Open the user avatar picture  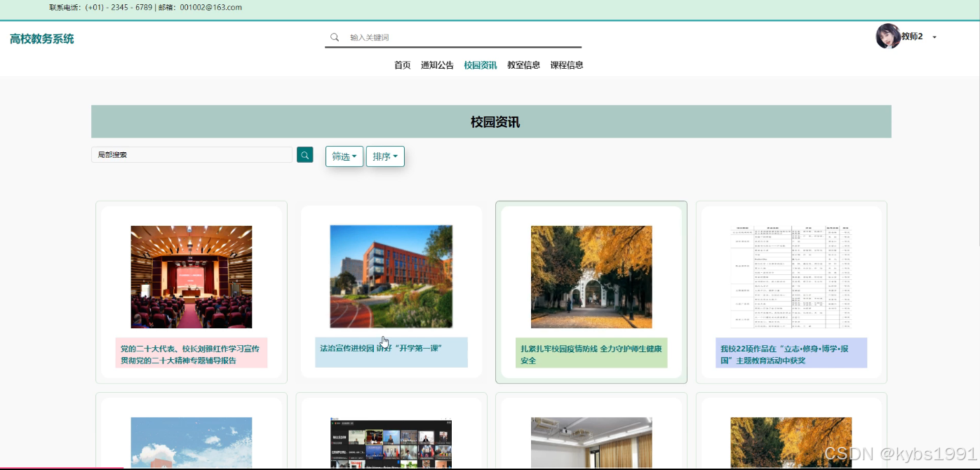[888, 36]
